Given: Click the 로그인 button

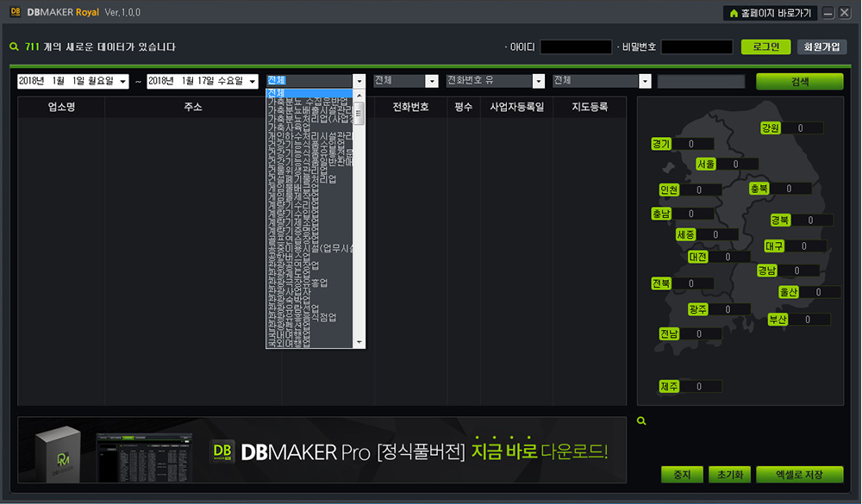Looking at the screenshot, I should [x=765, y=47].
